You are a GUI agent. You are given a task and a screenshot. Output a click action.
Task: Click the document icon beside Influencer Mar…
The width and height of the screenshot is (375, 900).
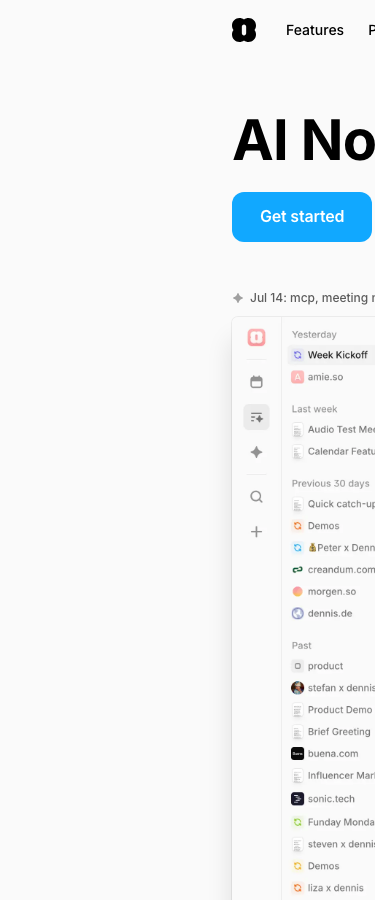pyautogui.click(x=297, y=776)
